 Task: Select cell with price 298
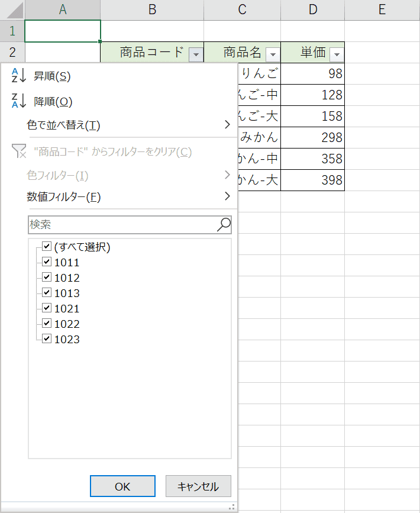(x=313, y=137)
